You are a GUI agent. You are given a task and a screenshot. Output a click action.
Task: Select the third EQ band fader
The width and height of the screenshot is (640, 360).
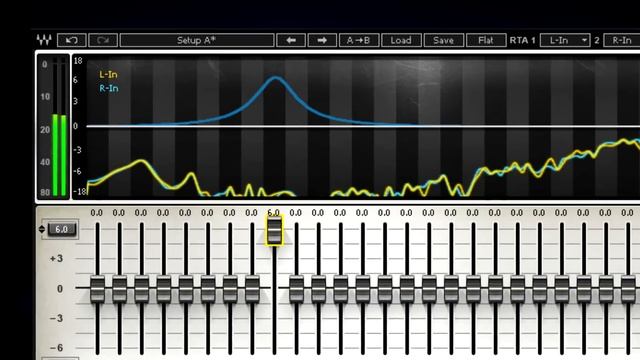(142, 289)
